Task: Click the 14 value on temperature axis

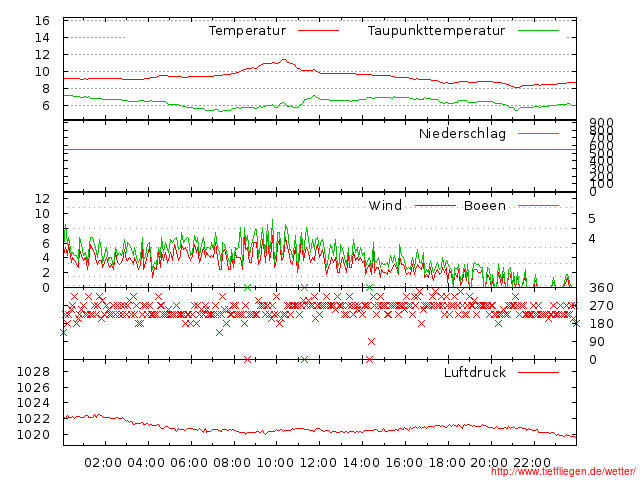Action: pyautogui.click(x=42, y=38)
